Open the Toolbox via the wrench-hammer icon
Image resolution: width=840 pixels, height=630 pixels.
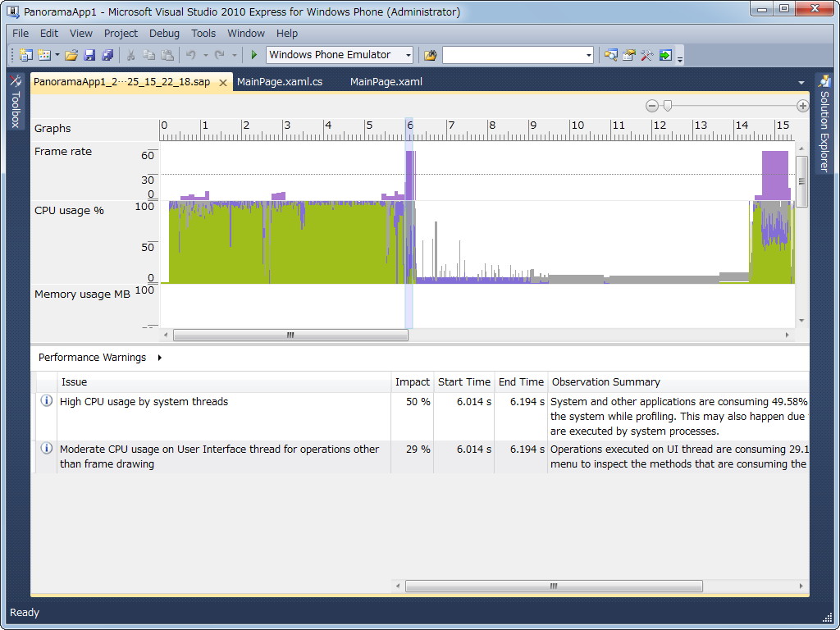pyautogui.click(x=647, y=55)
